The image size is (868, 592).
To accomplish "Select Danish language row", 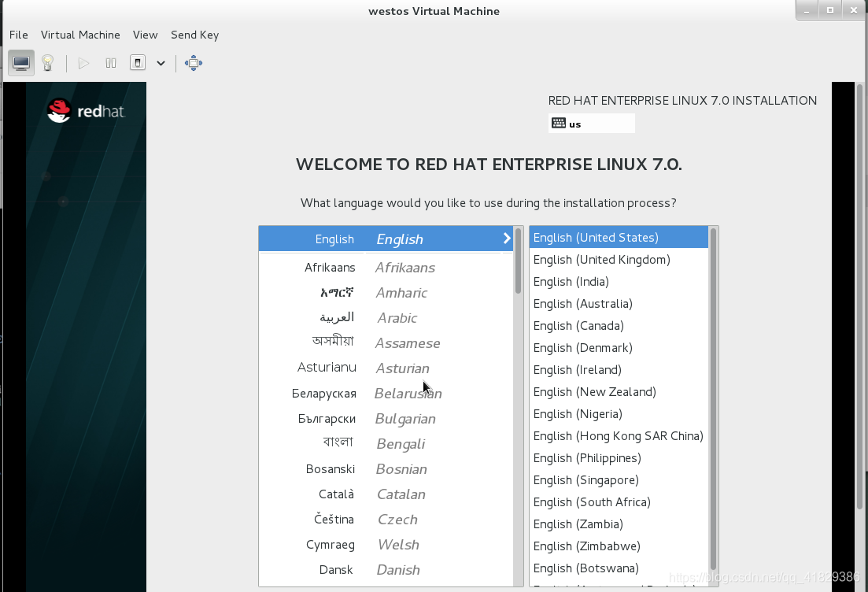I will point(386,570).
